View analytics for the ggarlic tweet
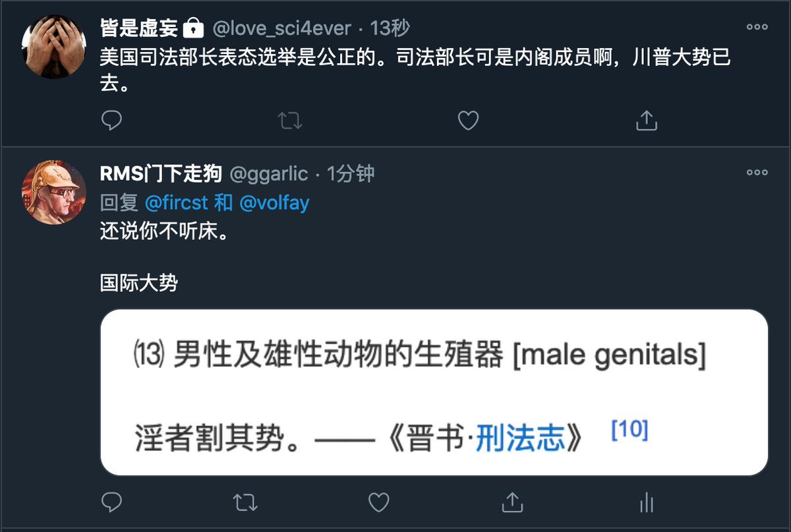The height and width of the screenshot is (532, 791). tap(646, 504)
